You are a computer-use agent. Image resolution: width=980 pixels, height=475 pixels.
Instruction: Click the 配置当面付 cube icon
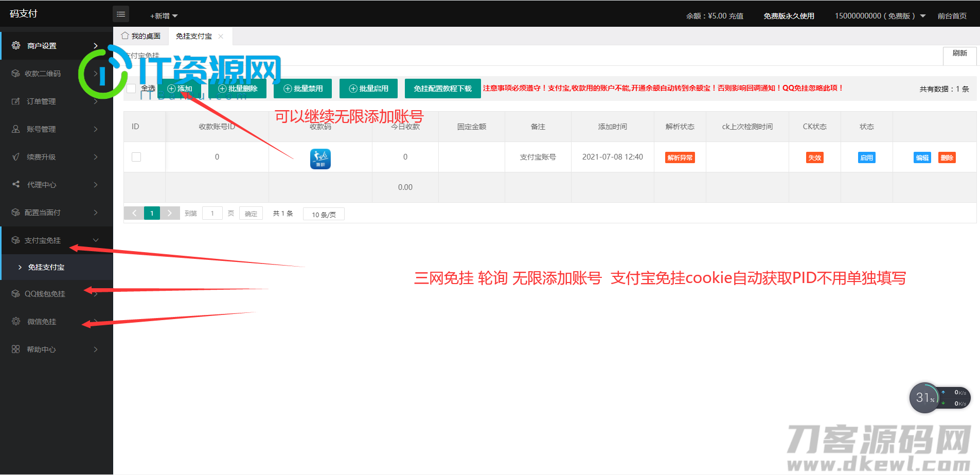pos(16,212)
